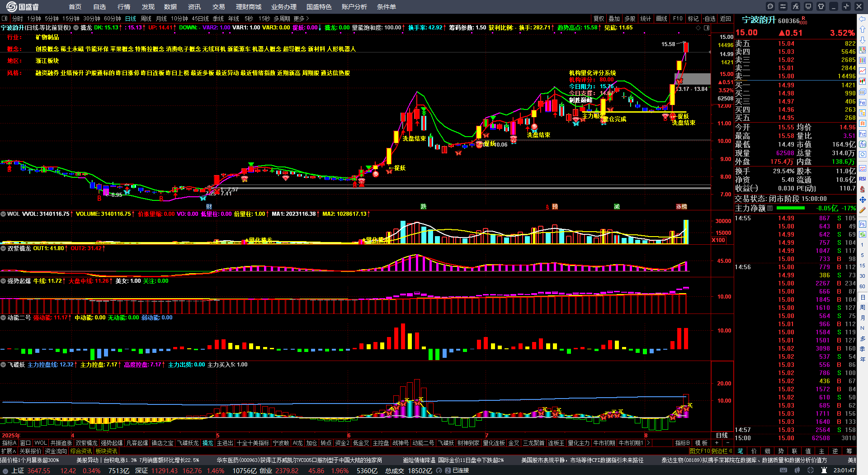Open the candlestick chart icon in sidebar
868x475 pixels.
point(863,81)
